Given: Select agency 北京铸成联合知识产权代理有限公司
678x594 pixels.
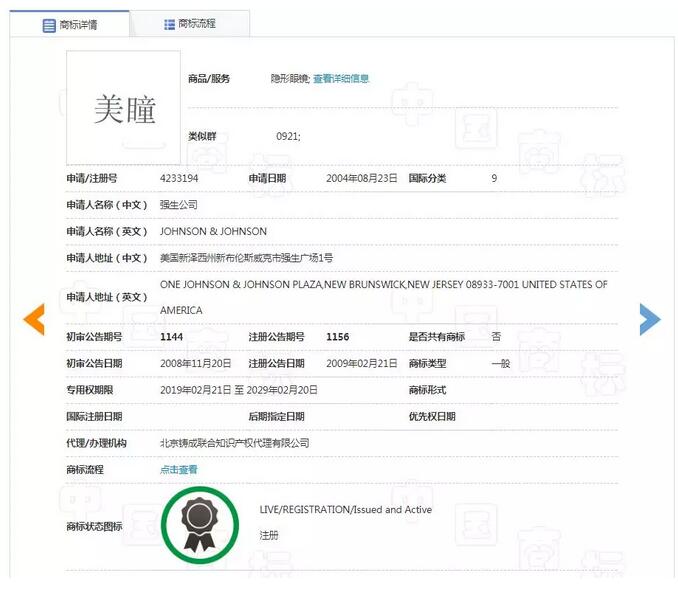Looking at the screenshot, I should (234, 443).
